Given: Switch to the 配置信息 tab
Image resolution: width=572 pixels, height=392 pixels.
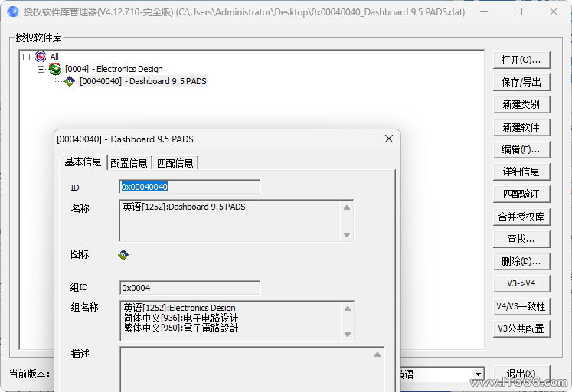Looking at the screenshot, I should (129, 163).
